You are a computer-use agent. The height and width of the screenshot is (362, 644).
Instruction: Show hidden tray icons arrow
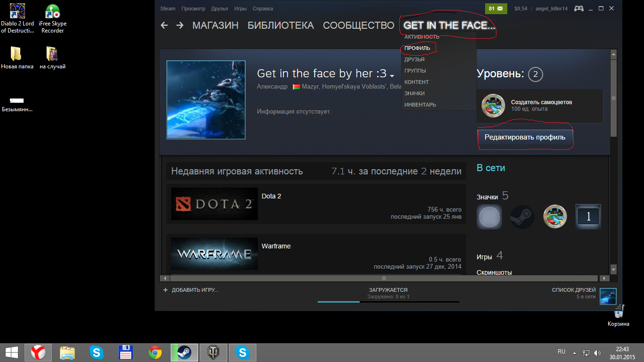[574, 353]
